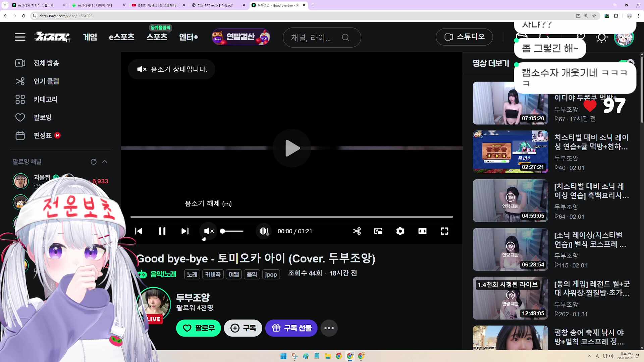The height and width of the screenshot is (362, 644).
Task: Follow the channel with 팔로우 button
Action: pyautogui.click(x=198, y=328)
